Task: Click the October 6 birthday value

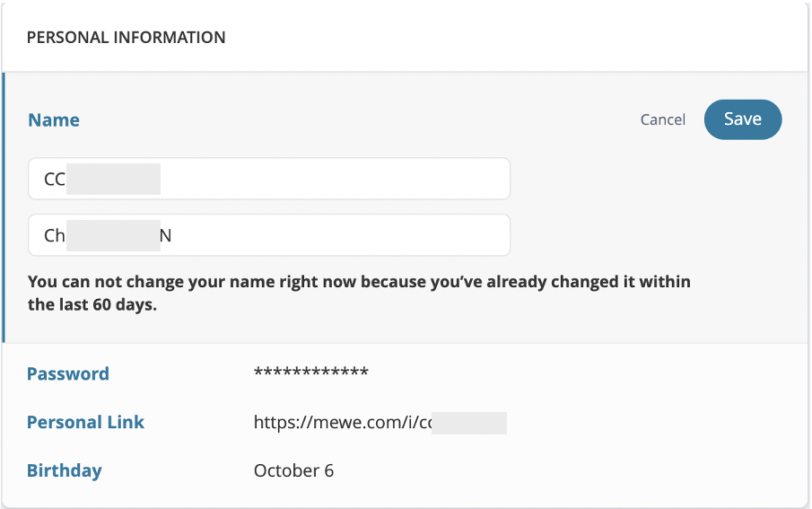Action: point(293,470)
